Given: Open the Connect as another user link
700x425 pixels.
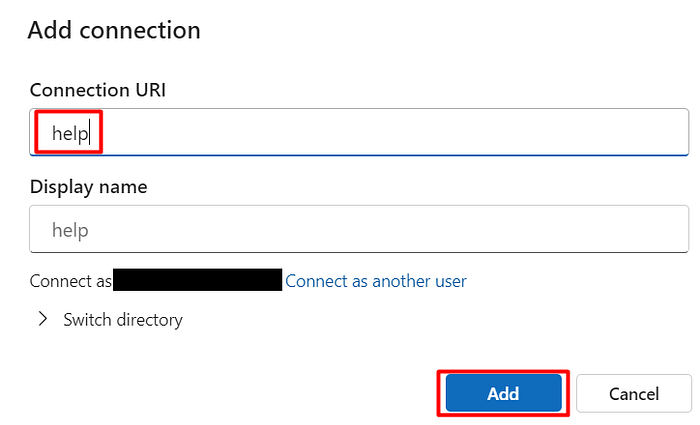Looking at the screenshot, I should (375, 281).
